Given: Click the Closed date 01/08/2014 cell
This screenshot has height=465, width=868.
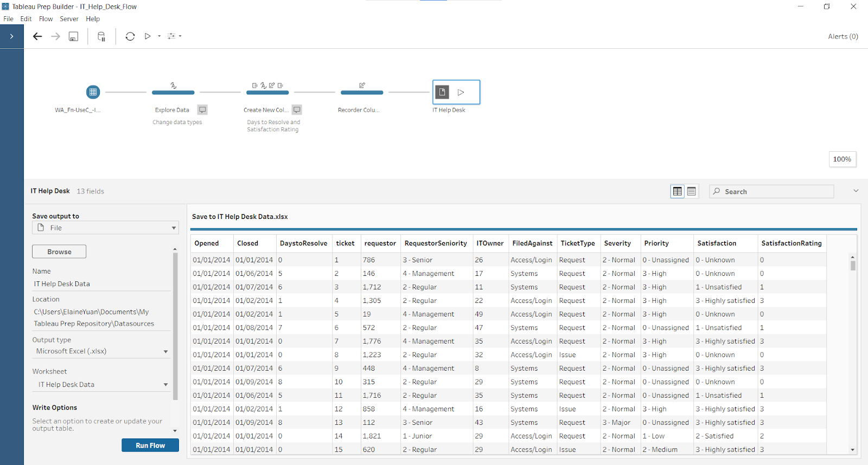Looking at the screenshot, I should click(254, 328).
